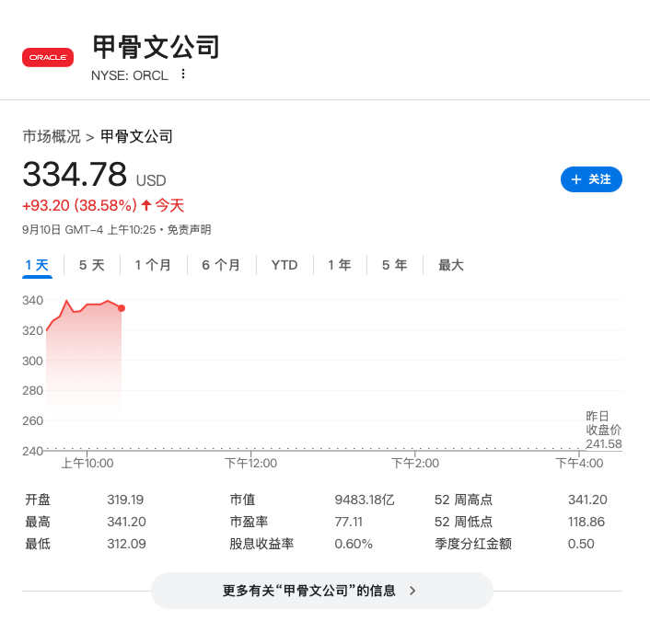The width and height of the screenshot is (650, 644).
Task: Click the plus 关注 follow button
Action: click(x=591, y=179)
